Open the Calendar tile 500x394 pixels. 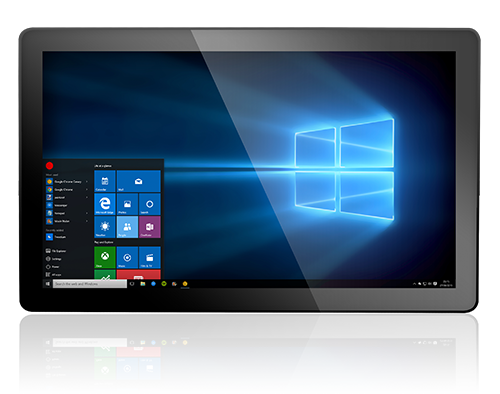105,181
